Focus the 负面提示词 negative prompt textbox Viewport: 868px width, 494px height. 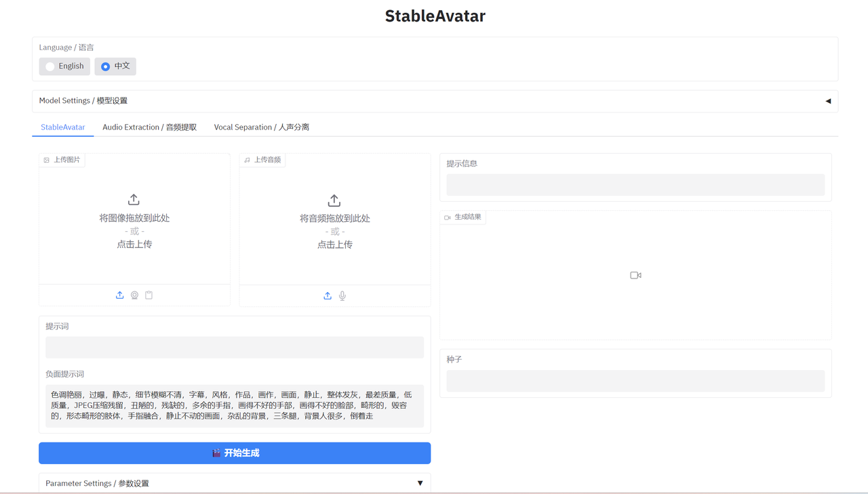pyautogui.click(x=235, y=406)
